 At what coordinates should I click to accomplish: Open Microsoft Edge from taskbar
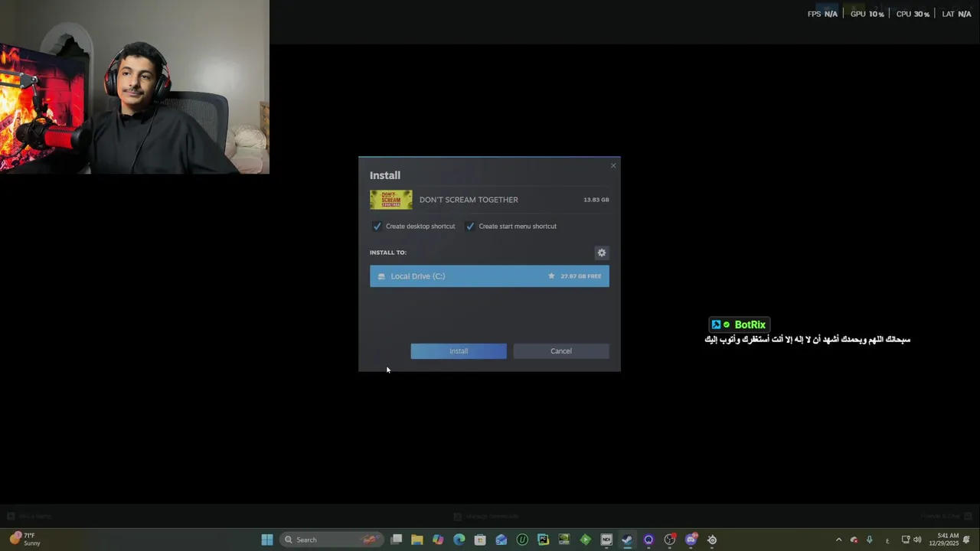click(459, 540)
